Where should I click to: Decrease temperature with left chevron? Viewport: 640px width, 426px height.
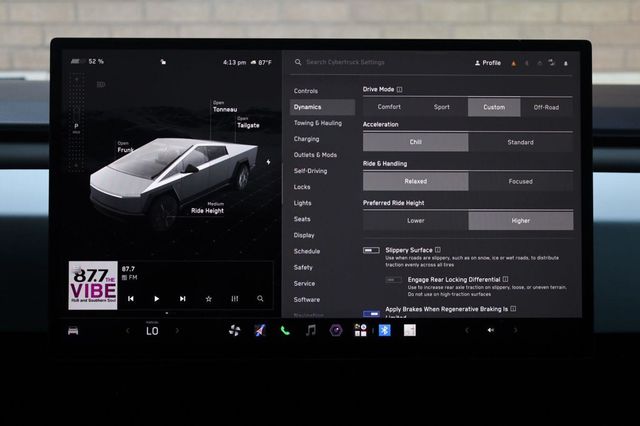pyautogui.click(x=128, y=331)
